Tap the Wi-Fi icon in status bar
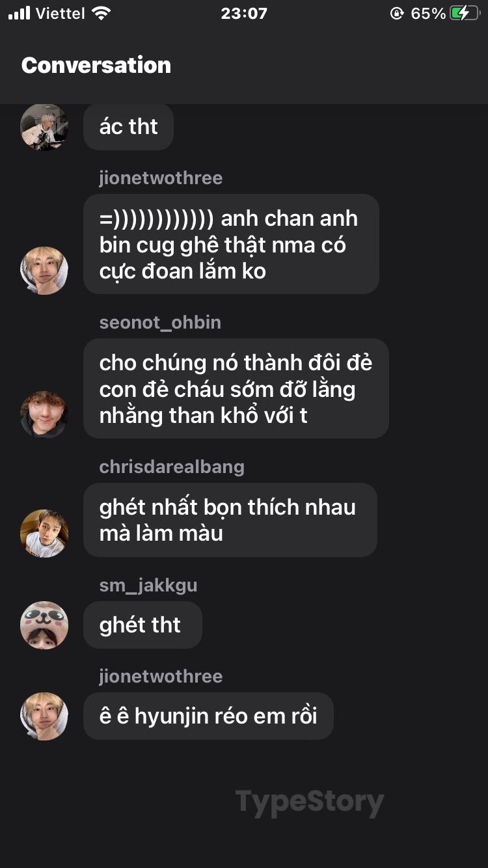The height and width of the screenshot is (868, 488). (x=101, y=13)
